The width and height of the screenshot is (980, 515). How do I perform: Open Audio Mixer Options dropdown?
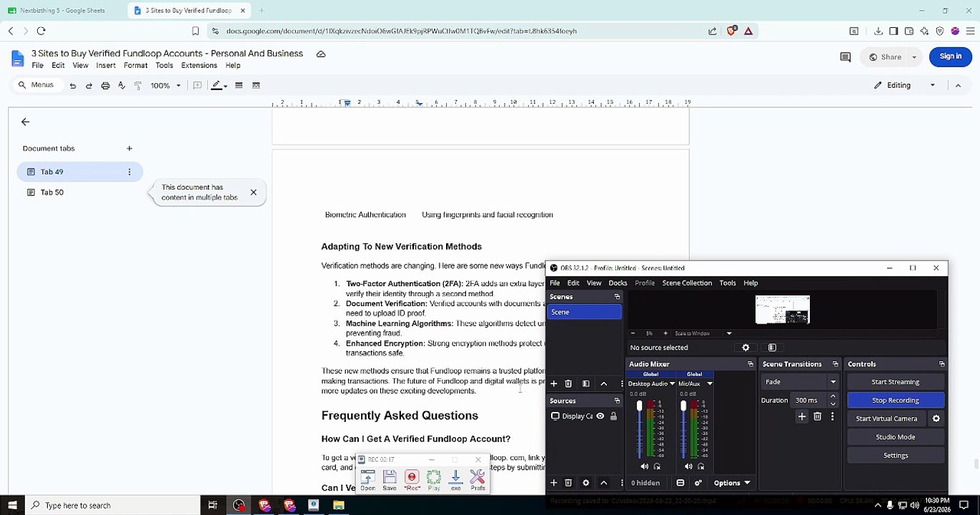(x=732, y=484)
